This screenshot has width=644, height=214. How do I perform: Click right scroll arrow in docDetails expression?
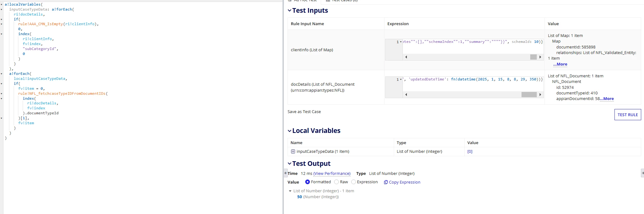(x=540, y=94)
